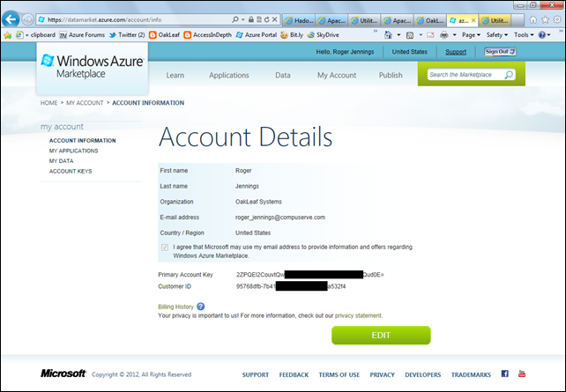Open the OakLeaf bookmark
Screen dimensions: 566x392
[164, 35]
